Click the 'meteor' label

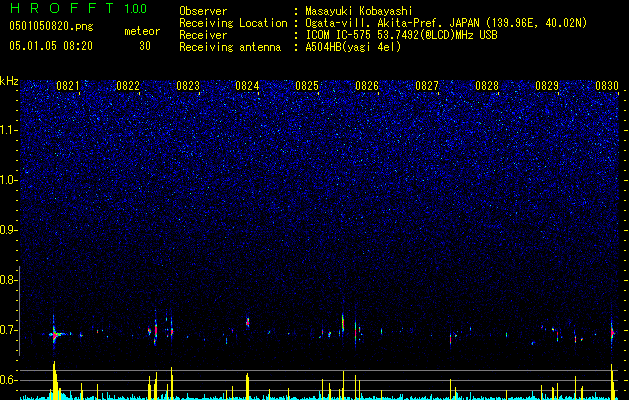pos(142,31)
